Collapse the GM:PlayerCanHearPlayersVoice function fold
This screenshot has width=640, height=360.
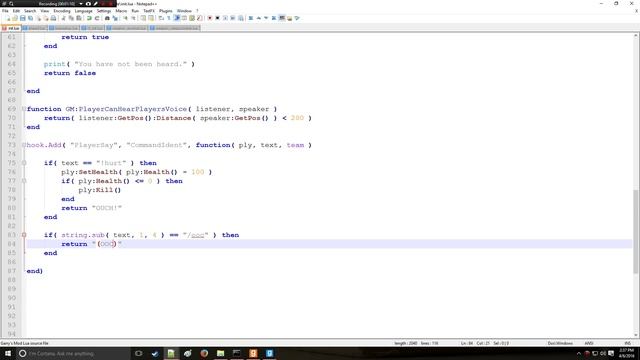pyautogui.click(x=24, y=109)
